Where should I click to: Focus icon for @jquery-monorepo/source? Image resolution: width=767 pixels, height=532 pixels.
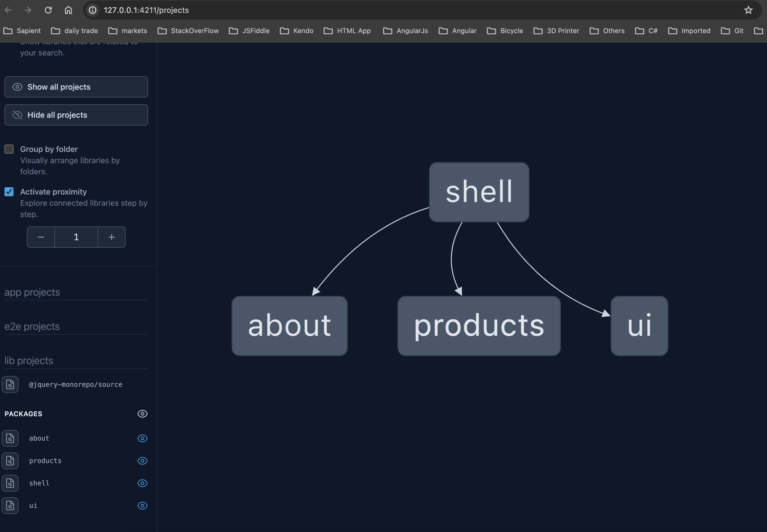tap(10, 385)
